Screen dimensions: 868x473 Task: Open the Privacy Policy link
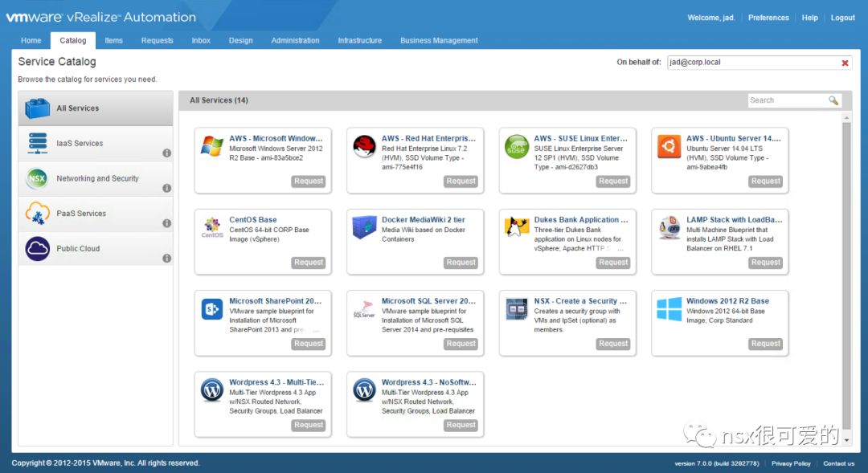(791, 463)
